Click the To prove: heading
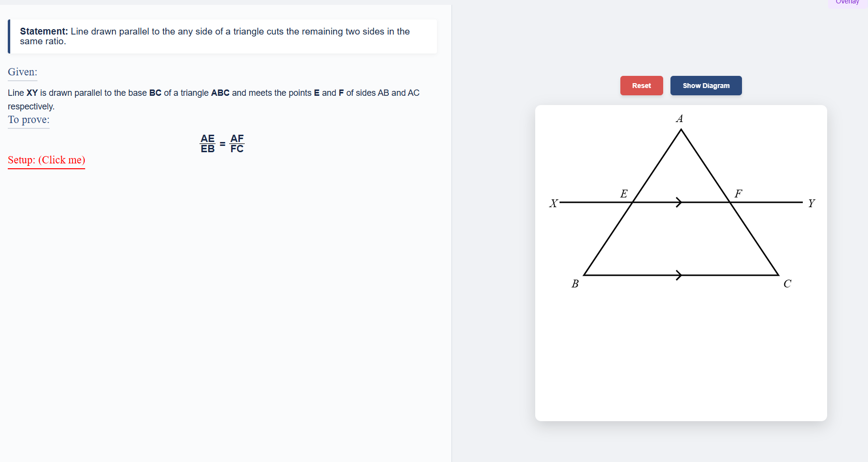 [x=28, y=120]
